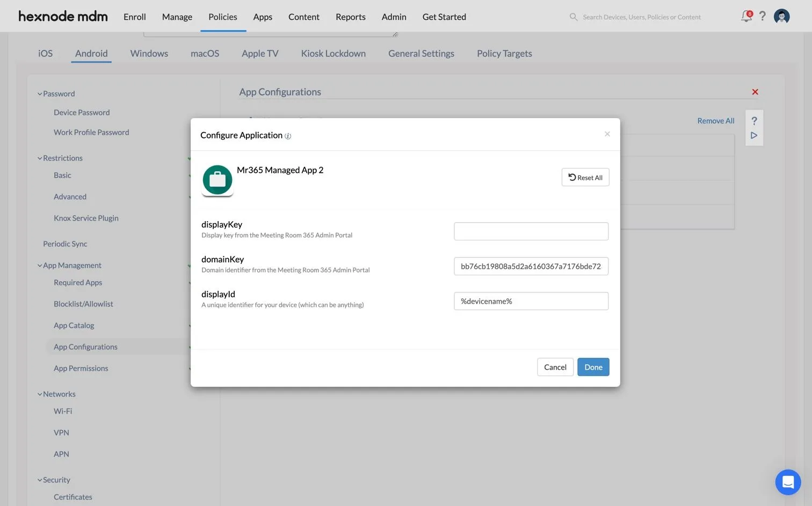Open the Enroll menu

(135, 17)
